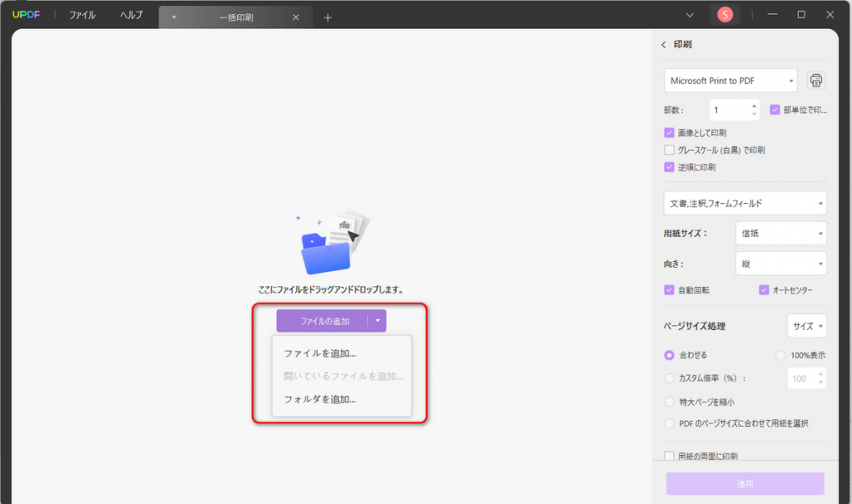The height and width of the screenshot is (504, 852).
Task: Open the user account avatar S
Action: 725,15
